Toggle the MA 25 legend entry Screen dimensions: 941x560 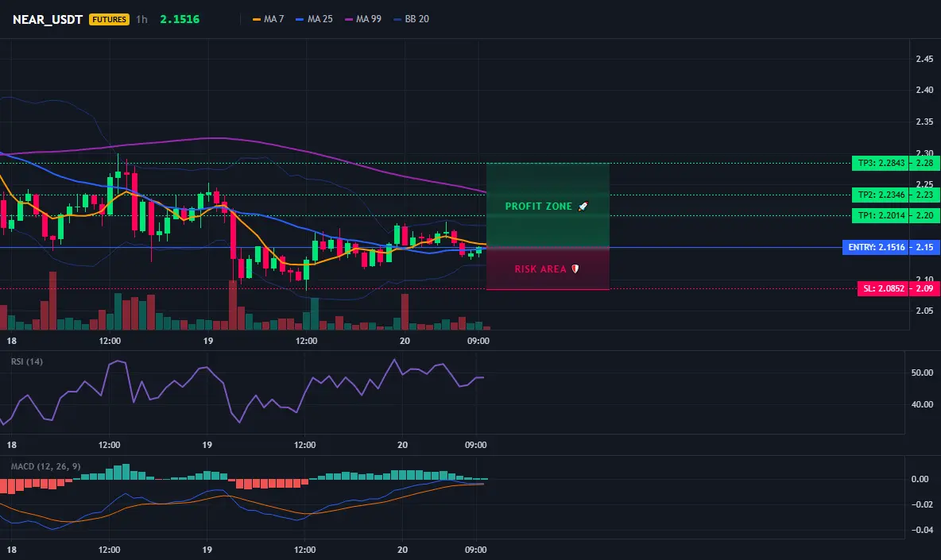tap(314, 19)
